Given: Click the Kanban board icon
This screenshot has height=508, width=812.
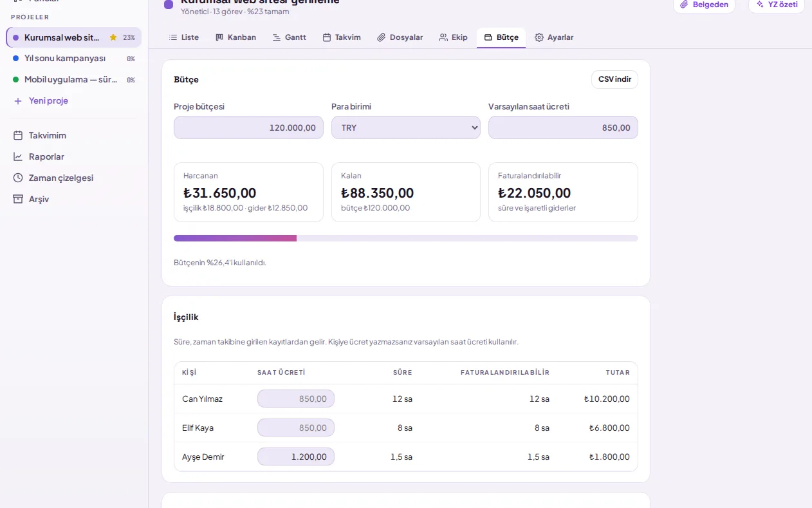Looking at the screenshot, I should [219, 37].
